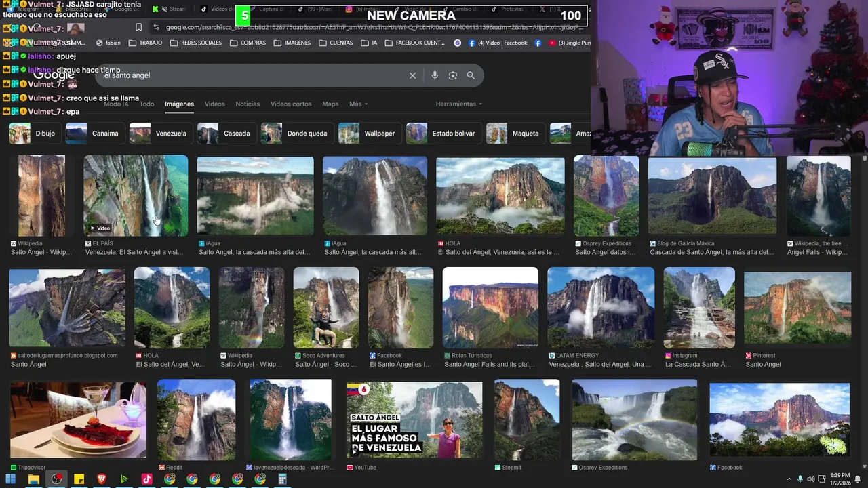Open 'Venezuela: El Salto Ángel a vist...' link
This screenshot has width=868, height=488.
(134, 252)
